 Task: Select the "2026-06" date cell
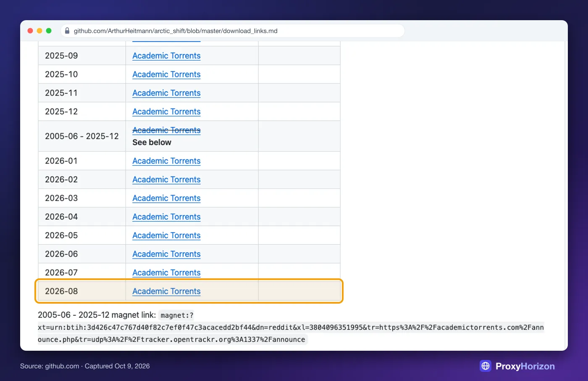click(82, 254)
